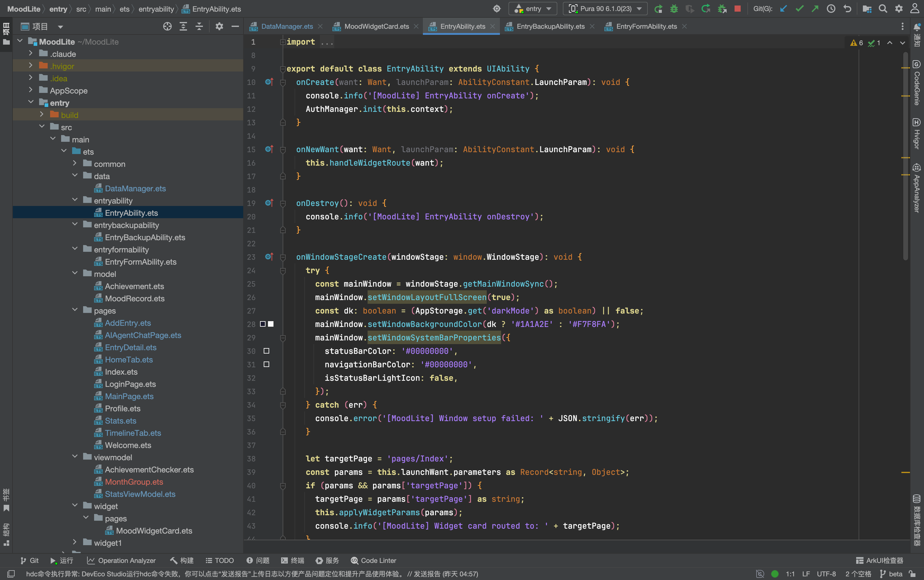This screenshot has height=580, width=924.
Task: Click the color swatch on line 30 gutter
Action: click(266, 351)
